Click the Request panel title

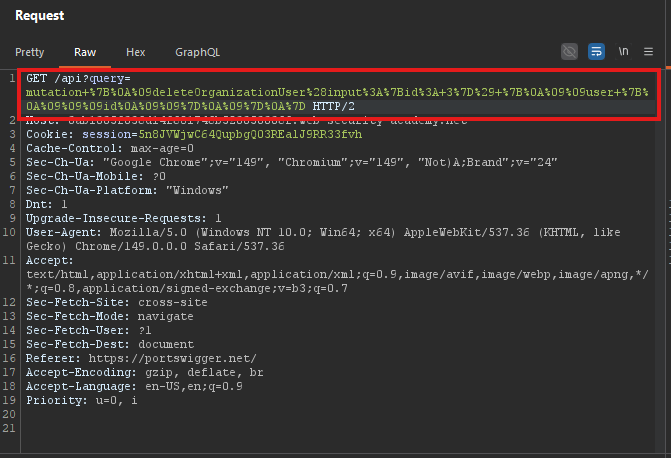point(39,15)
